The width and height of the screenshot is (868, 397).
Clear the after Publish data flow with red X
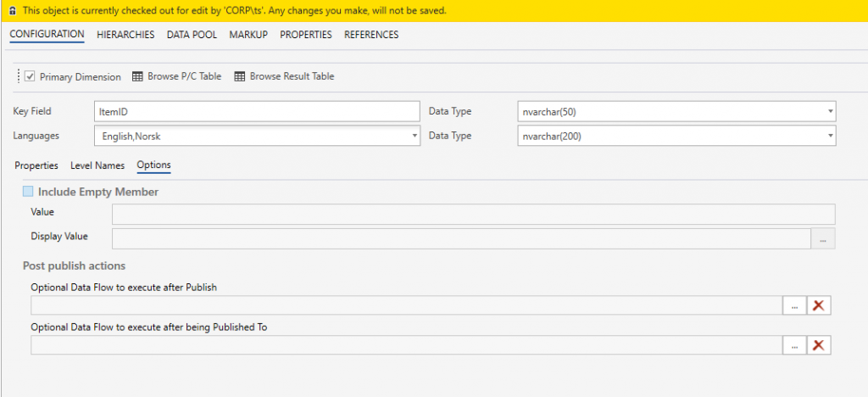coord(818,305)
